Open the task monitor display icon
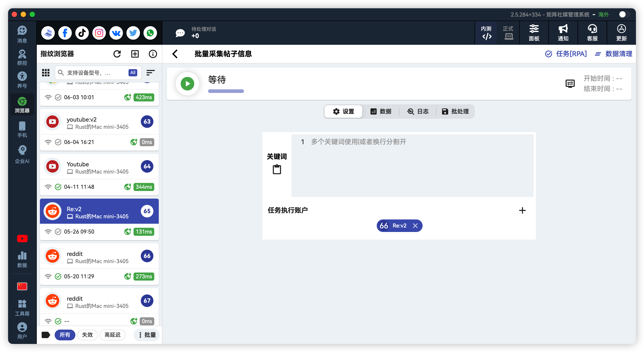Viewport: 644px width, 352px height. point(570,83)
